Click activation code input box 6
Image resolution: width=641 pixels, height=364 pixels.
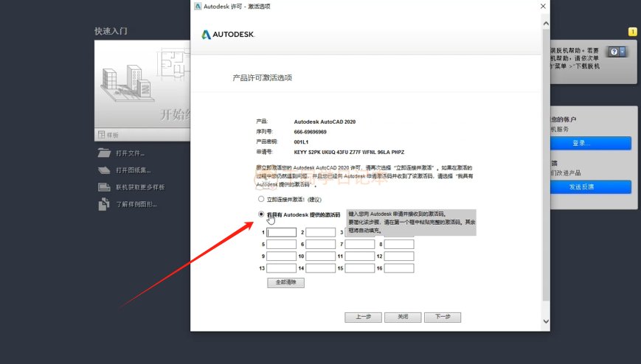[320, 245]
